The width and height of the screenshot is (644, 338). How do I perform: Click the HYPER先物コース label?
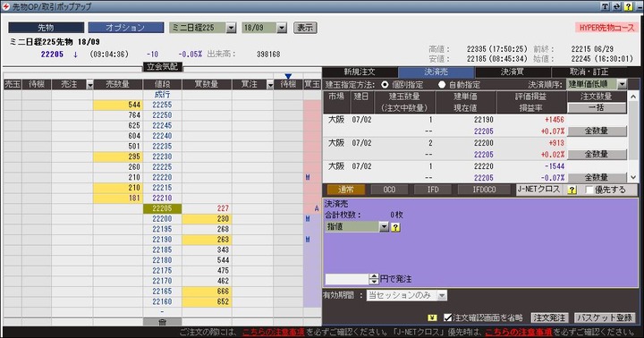click(606, 28)
